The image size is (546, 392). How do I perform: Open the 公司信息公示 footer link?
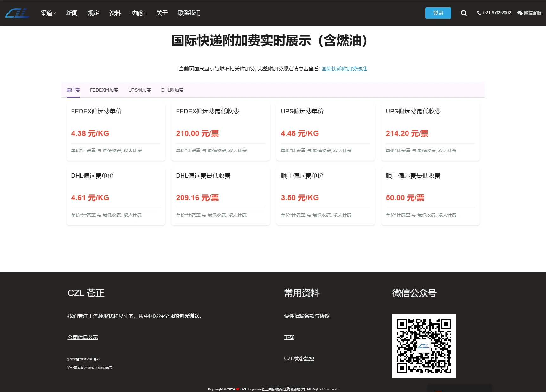coord(83,337)
